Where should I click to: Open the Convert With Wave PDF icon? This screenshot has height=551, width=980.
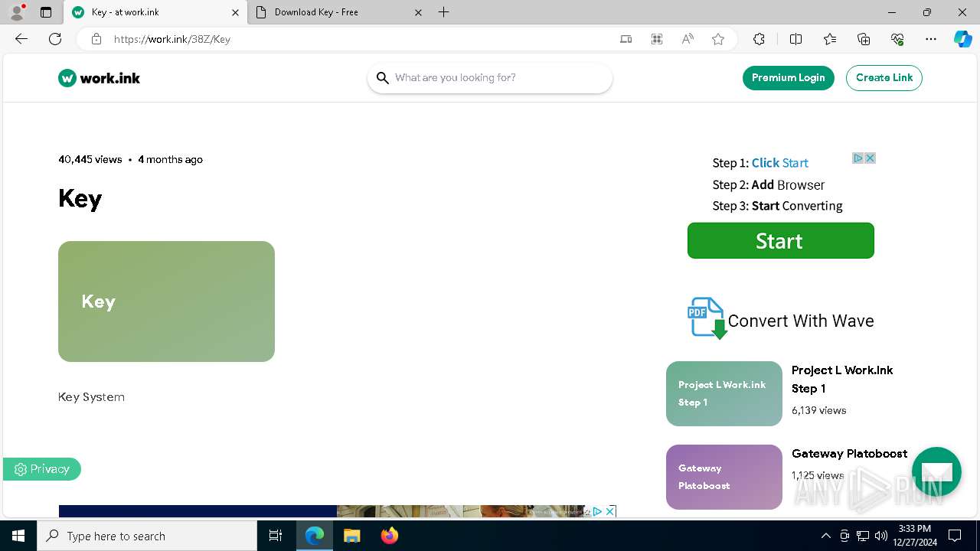707,318
